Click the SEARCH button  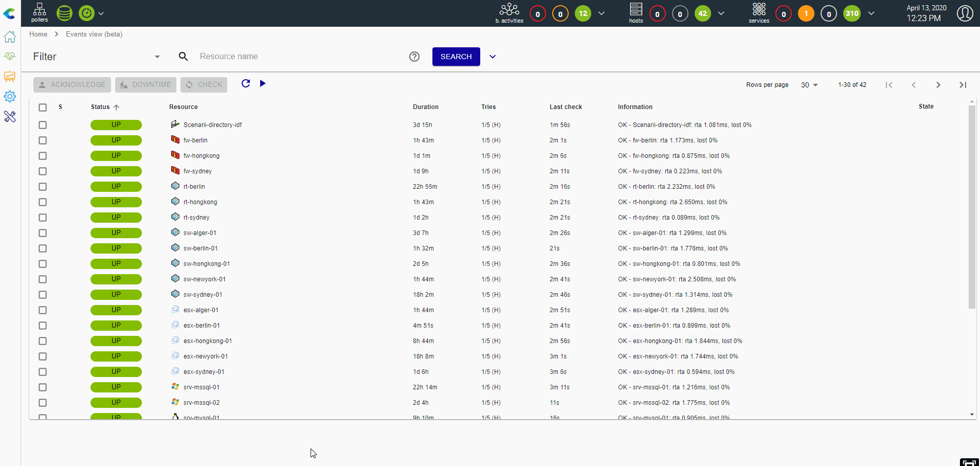click(x=456, y=57)
